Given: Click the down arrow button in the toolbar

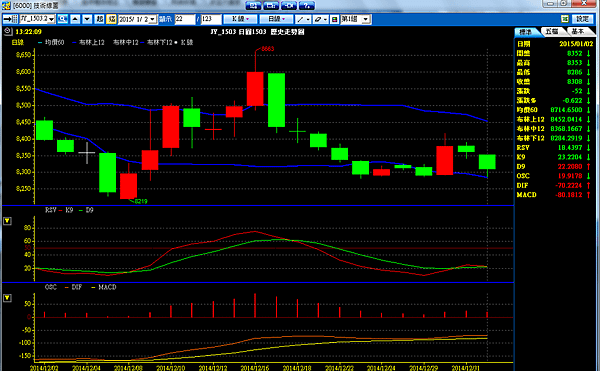Looking at the screenshot, I should pos(88,19).
